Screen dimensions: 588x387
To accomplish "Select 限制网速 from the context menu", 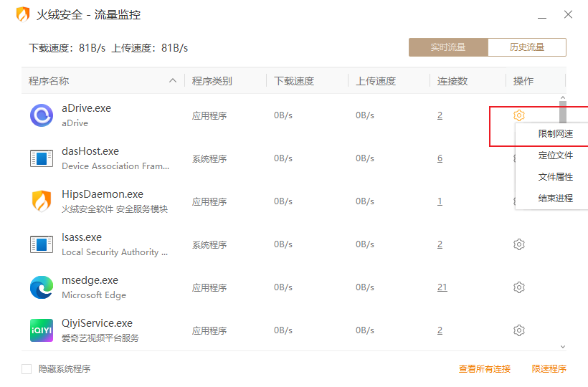I will (x=555, y=134).
